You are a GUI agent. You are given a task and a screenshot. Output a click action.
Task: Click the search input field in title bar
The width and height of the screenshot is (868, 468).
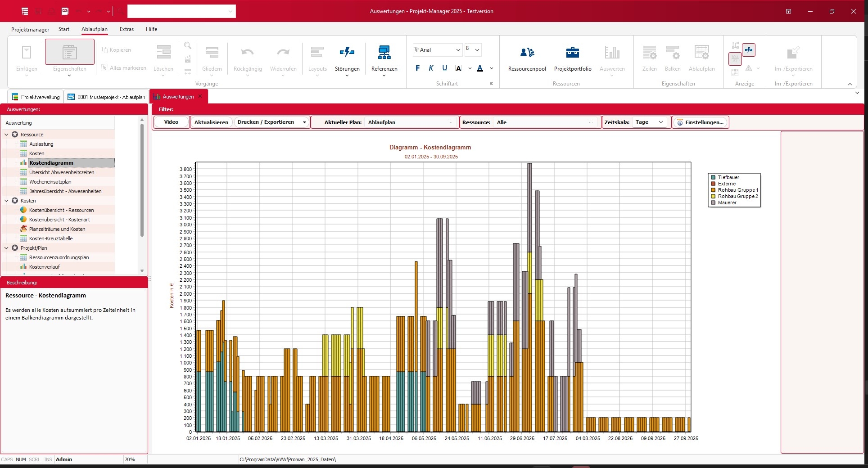pyautogui.click(x=177, y=11)
